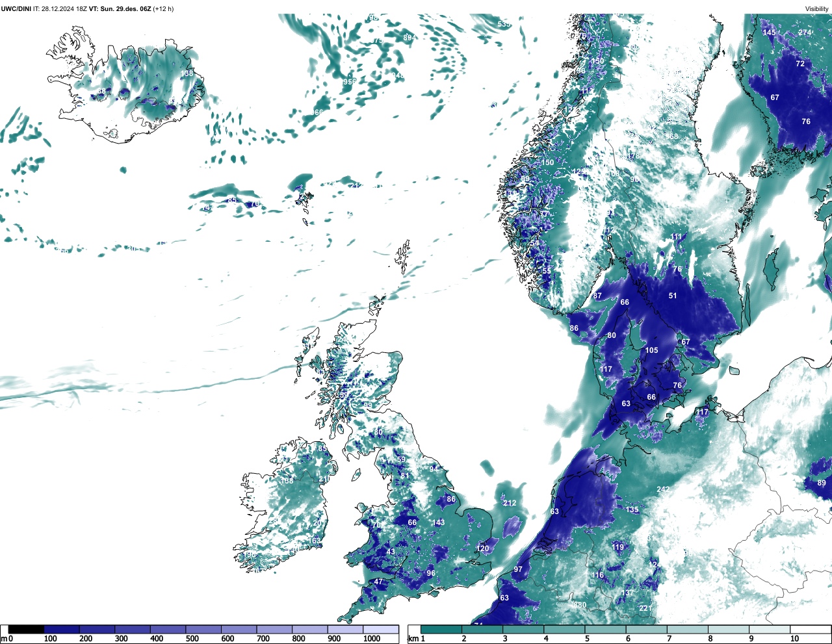The width and height of the screenshot is (832, 644).
Task: Click the '1000' label on metre scale
Action: point(372,639)
